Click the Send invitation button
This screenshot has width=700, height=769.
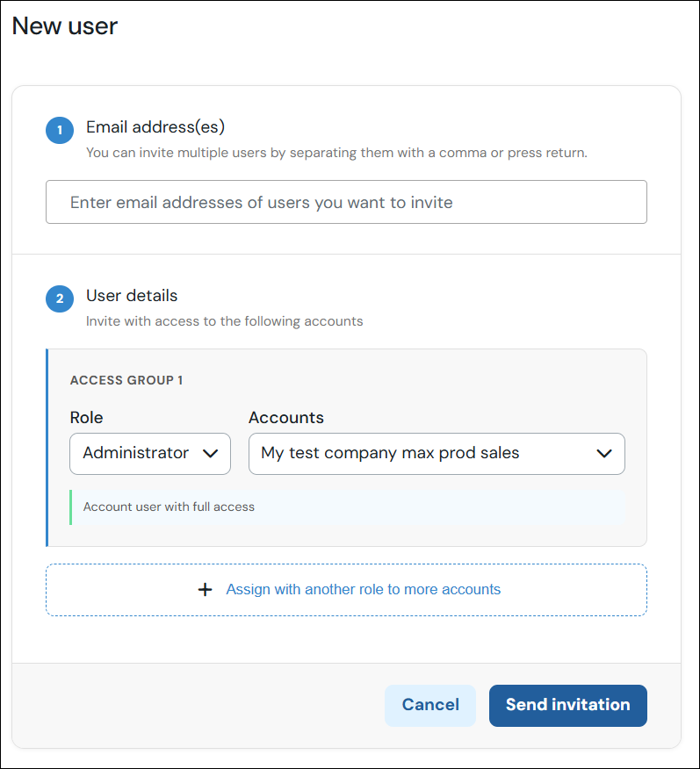click(568, 705)
